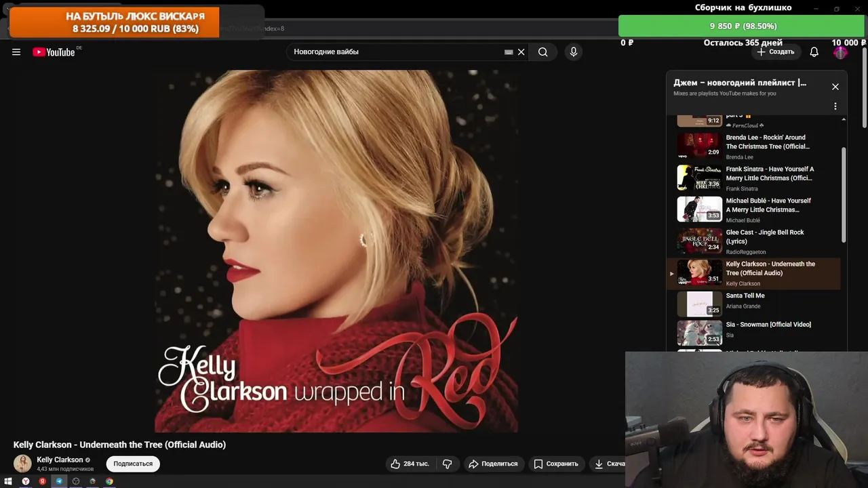Open the Kelly Clarkson channel name link
This screenshot has height=488, width=868.
60,460
